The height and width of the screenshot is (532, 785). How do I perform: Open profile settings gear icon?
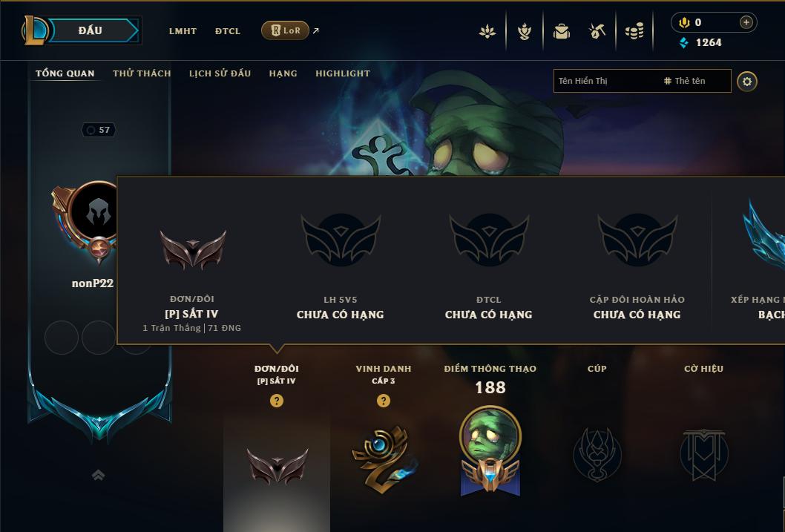pyautogui.click(x=747, y=82)
